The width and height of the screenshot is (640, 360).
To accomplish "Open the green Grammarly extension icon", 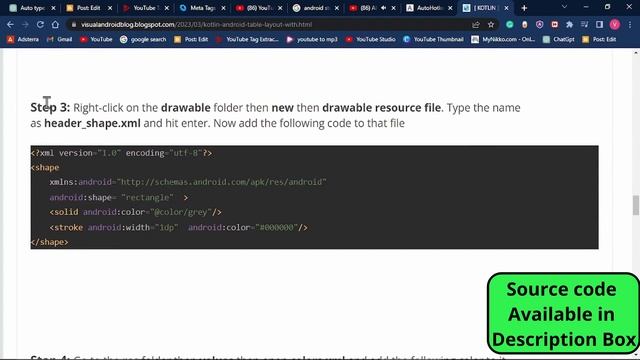I will pos(510,24).
